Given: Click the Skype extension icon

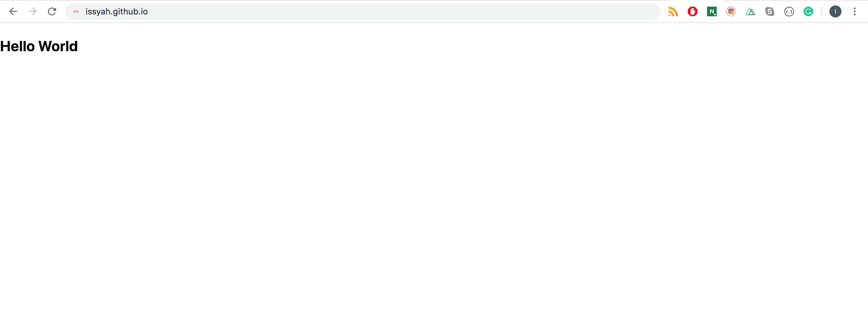Looking at the screenshot, I should click(x=769, y=11).
